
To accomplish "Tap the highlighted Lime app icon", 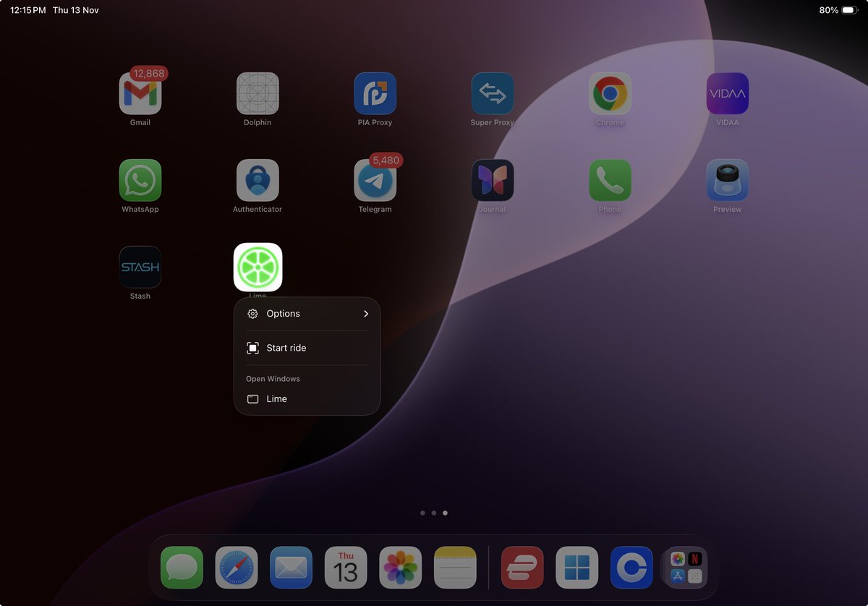I will (258, 267).
